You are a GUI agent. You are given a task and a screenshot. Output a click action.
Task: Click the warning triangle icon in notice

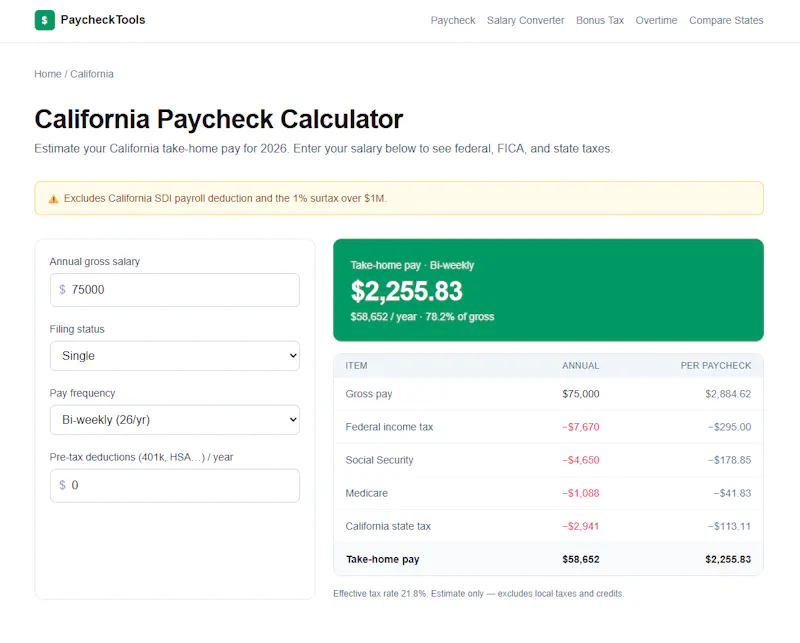point(53,199)
